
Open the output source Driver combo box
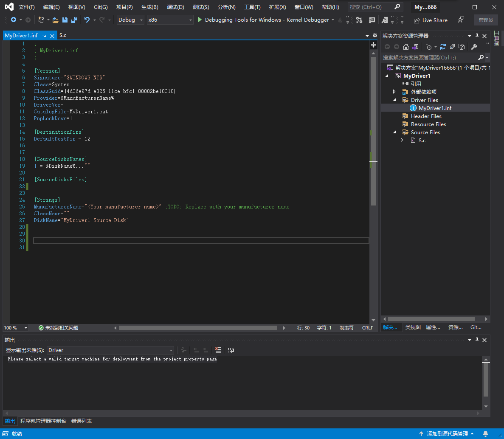pyautogui.click(x=110, y=350)
